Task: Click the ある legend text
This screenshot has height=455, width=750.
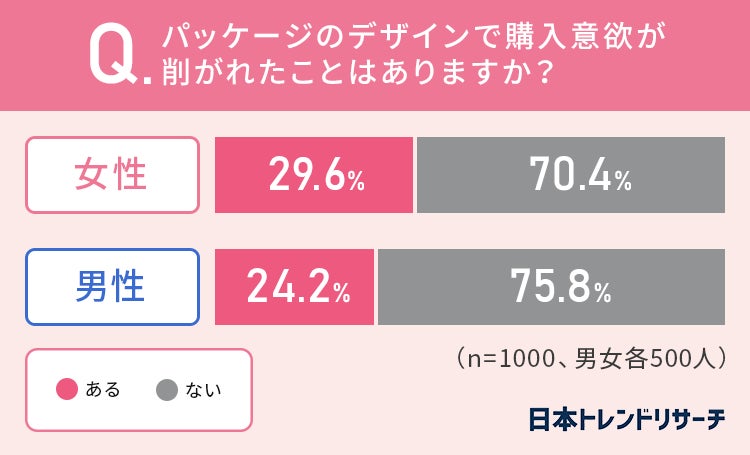Action: [x=103, y=390]
